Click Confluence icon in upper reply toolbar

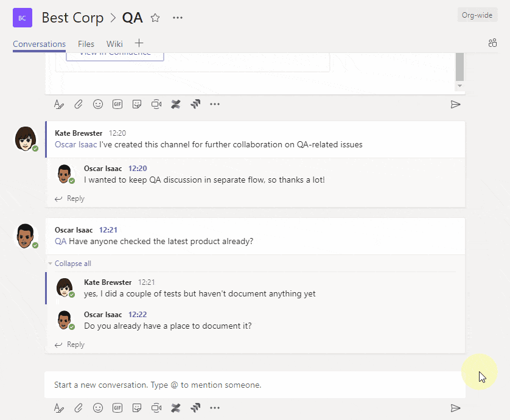click(x=176, y=104)
